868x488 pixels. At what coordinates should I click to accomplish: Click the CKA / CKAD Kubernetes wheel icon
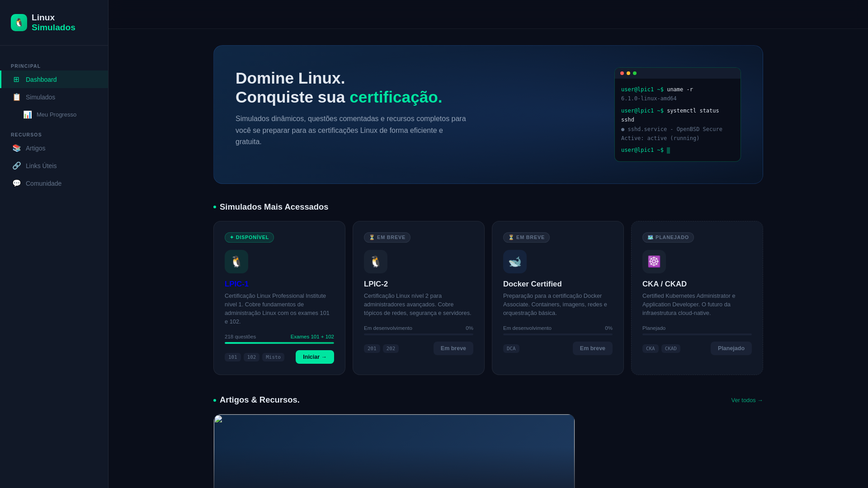654,262
